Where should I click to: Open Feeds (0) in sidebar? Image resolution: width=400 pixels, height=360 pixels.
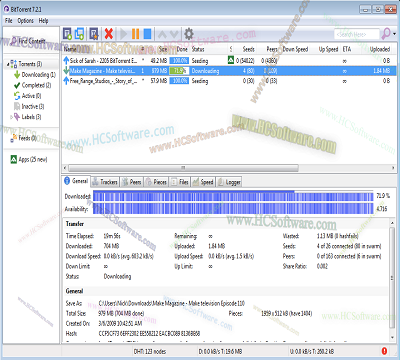(24, 138)
